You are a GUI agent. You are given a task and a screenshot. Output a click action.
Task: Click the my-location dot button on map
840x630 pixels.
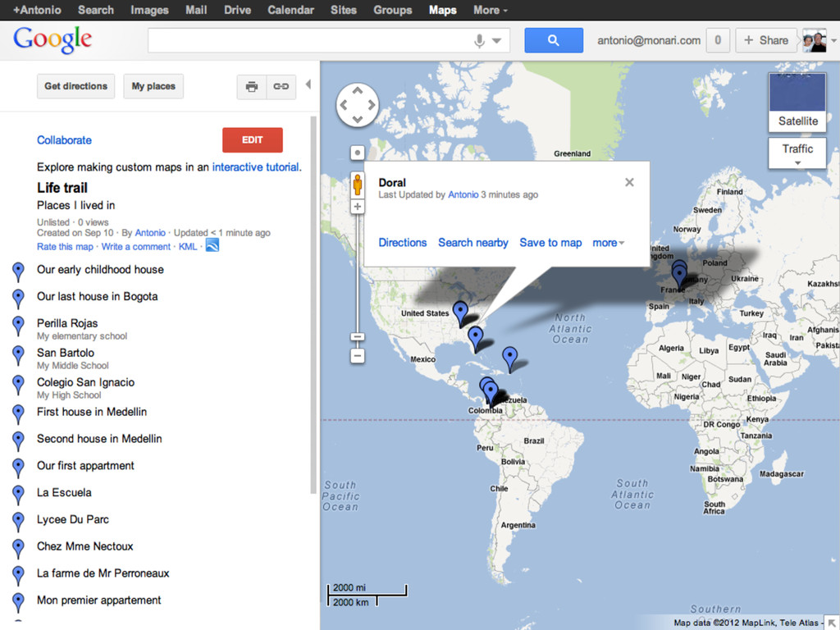click(358, 153)
